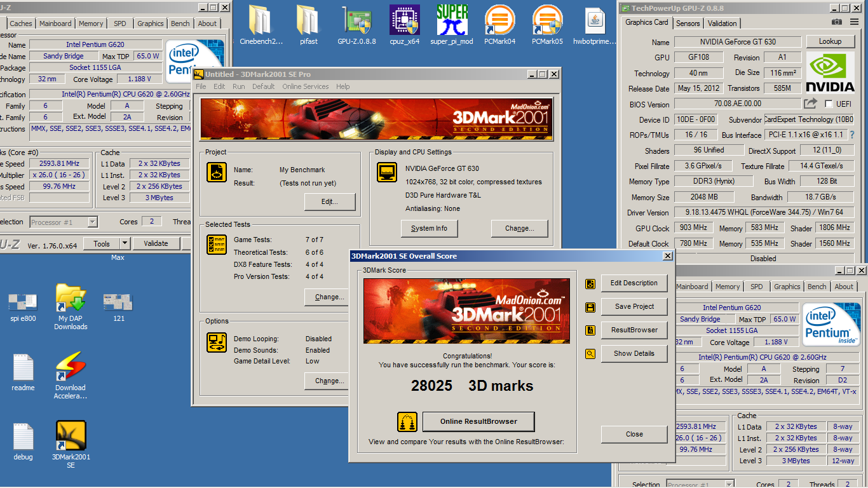
Task: Click the Selected Tests checklist icon
Action: pyautogui.click(x=217, y=245)
